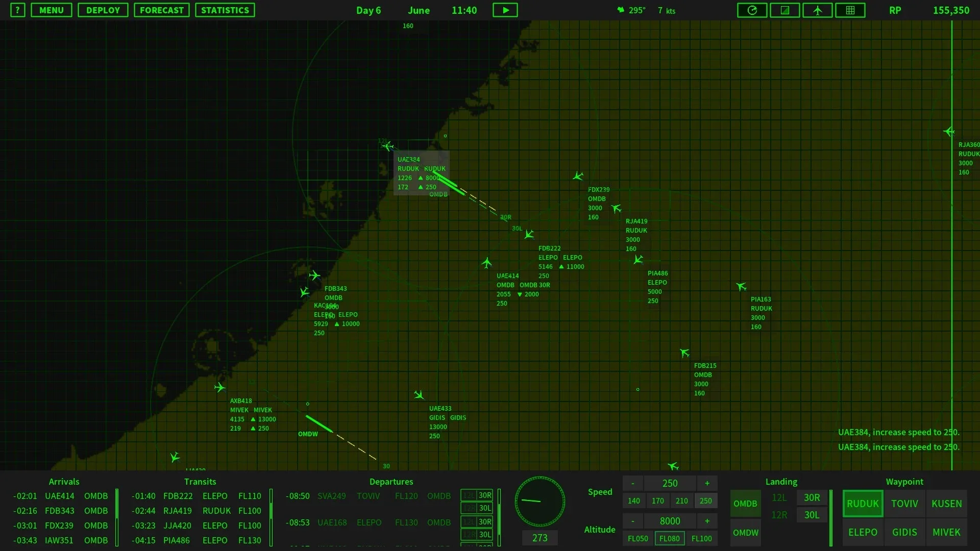The width and height of the screenshot is (980, 551).
Task: Decrease altitude with the minus stepper
Action: 633,521
